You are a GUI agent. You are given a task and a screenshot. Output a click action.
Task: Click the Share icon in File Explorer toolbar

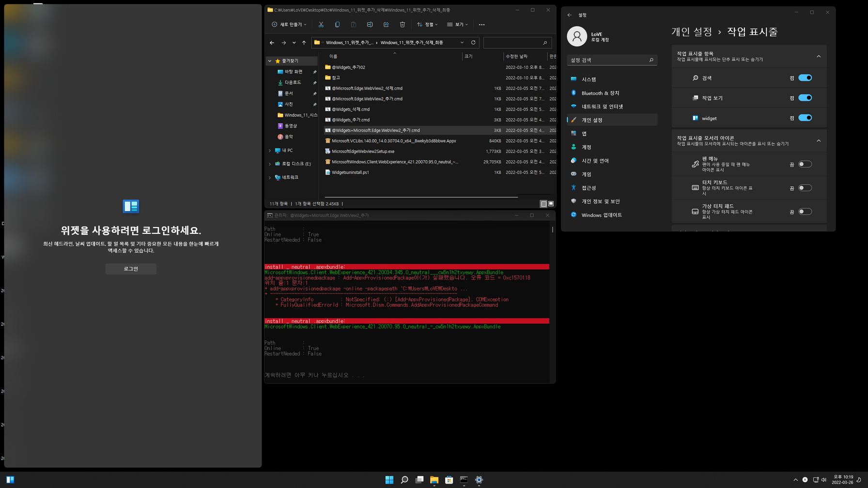386,24
